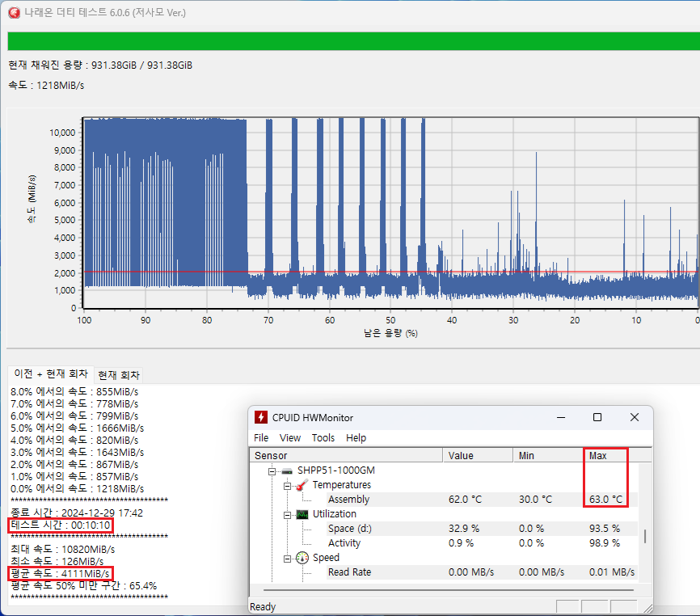Click the 0.0% 에서의 속도 : 1218MiB/s line
Image resolution: width=700 pixels, height=616 pixels.
[x=78, y=488]
